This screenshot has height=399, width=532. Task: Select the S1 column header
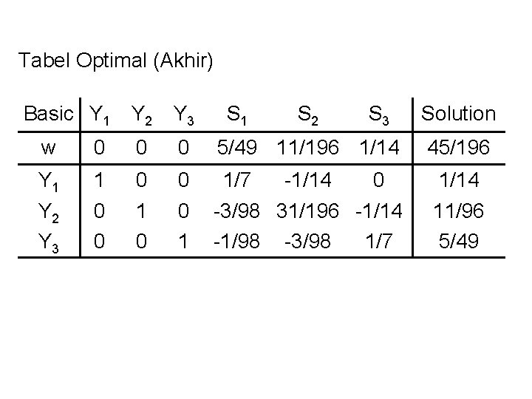(237, 115)
